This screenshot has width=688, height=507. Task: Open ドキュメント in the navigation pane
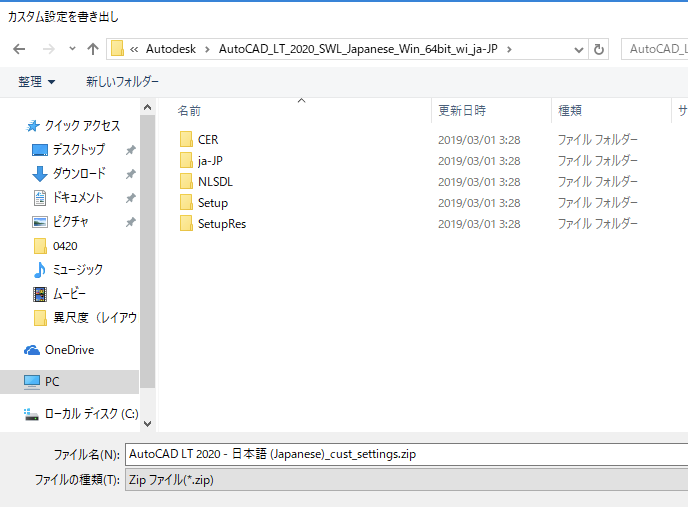click(78, 198)
